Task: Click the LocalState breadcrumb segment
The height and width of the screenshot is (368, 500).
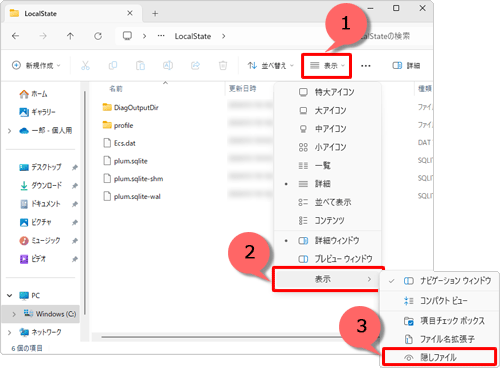Action: tap(193, 36)
